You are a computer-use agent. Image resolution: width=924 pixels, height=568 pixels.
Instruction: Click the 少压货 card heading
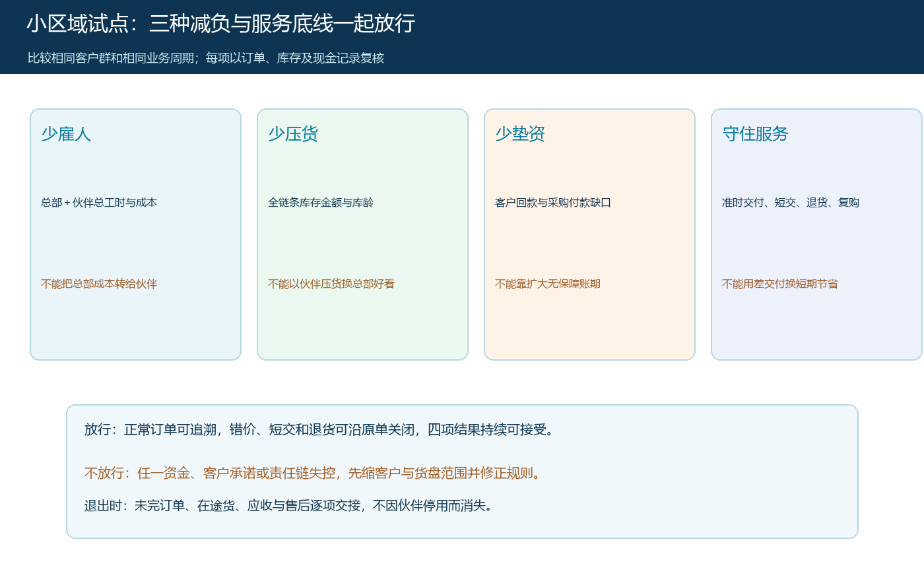tap(293, 134)
